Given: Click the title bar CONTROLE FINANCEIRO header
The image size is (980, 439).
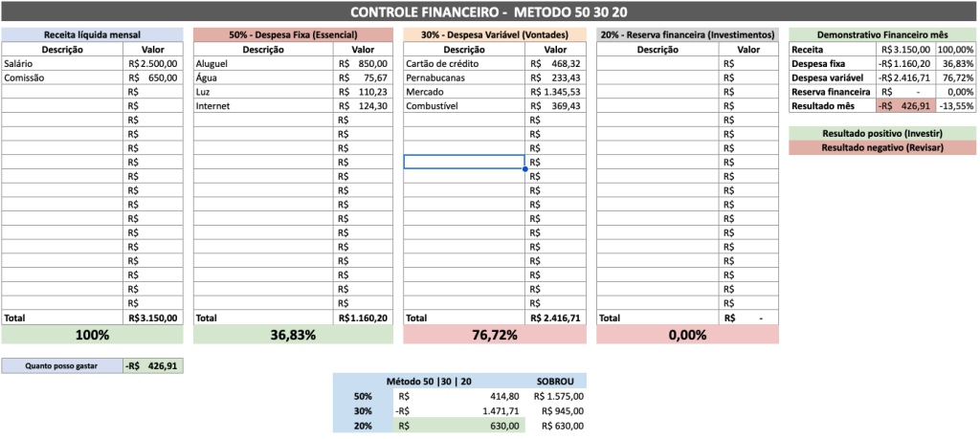Looking at the screenshot, I should [489, 12].
